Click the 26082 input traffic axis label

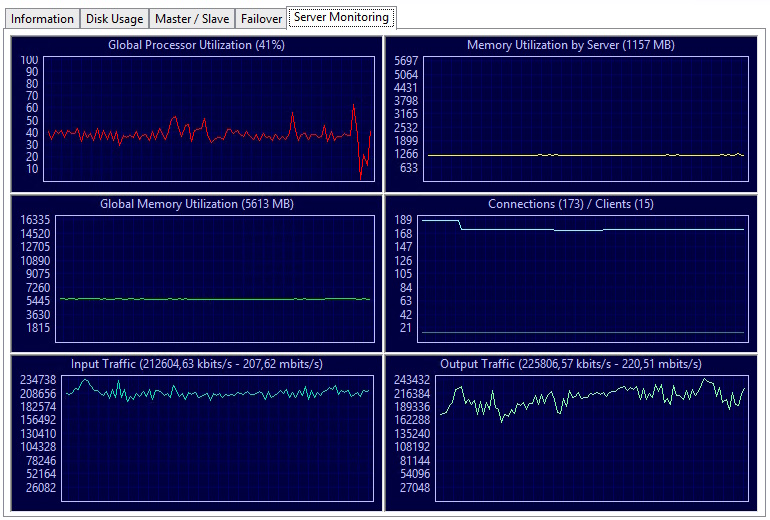click(x=41, y=488)
